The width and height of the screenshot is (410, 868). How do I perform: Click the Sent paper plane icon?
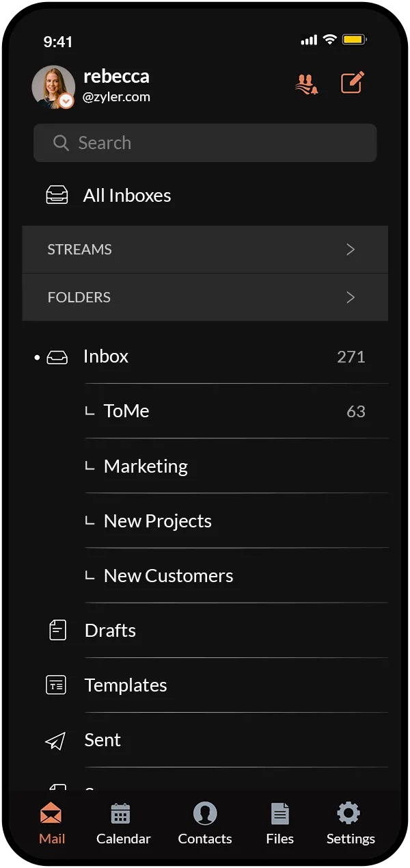(56, 740)
